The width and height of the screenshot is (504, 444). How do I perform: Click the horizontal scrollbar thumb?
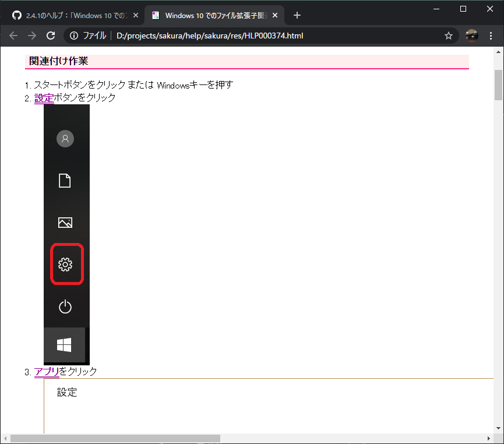coord(115,439)
